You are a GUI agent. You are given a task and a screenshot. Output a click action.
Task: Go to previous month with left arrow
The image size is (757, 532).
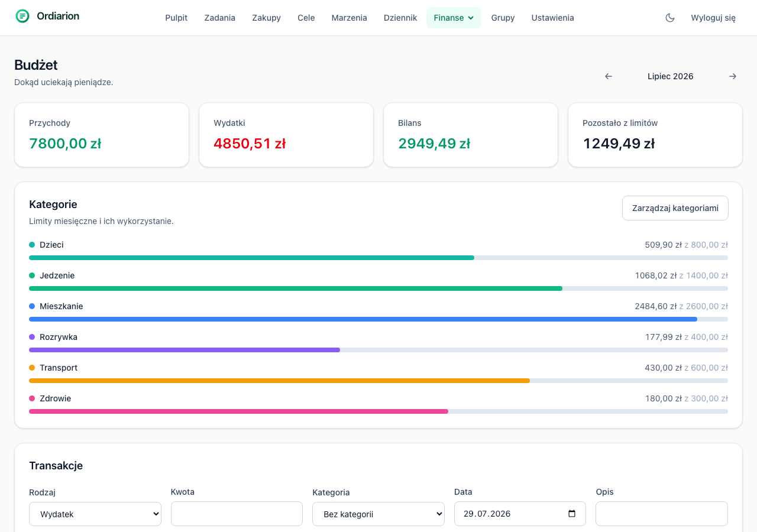point(608,76)
